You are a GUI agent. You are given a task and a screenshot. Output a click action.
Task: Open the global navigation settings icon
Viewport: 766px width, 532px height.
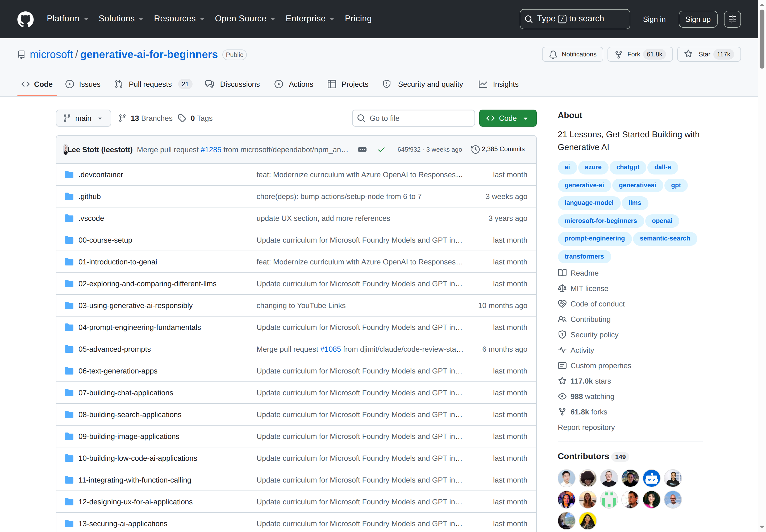732,19
